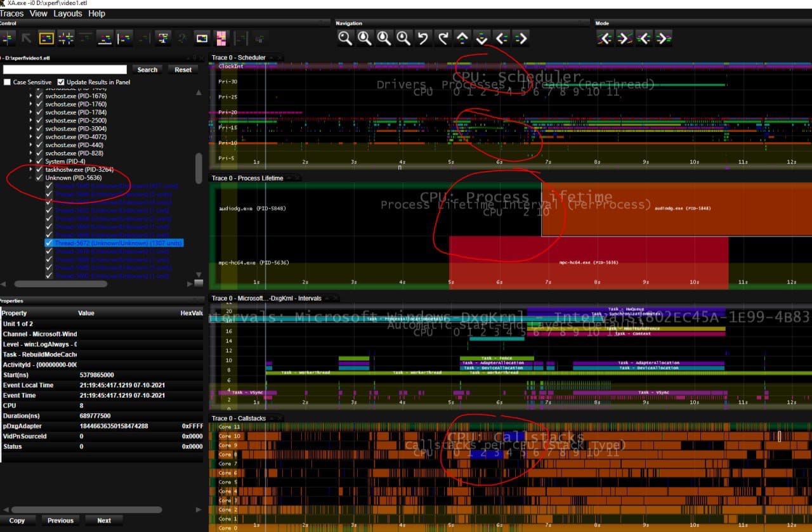Click Mode's right arrow with diagonal lines

point(624,38)
